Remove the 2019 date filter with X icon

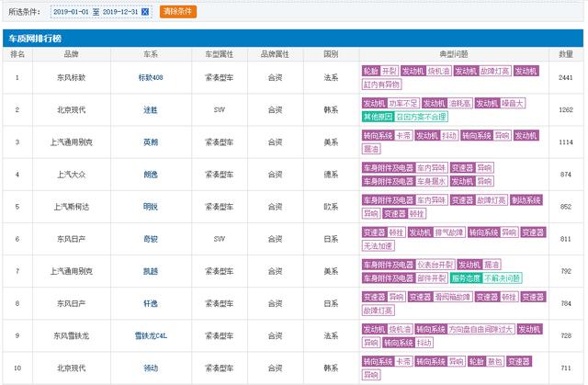click(145, 12)
